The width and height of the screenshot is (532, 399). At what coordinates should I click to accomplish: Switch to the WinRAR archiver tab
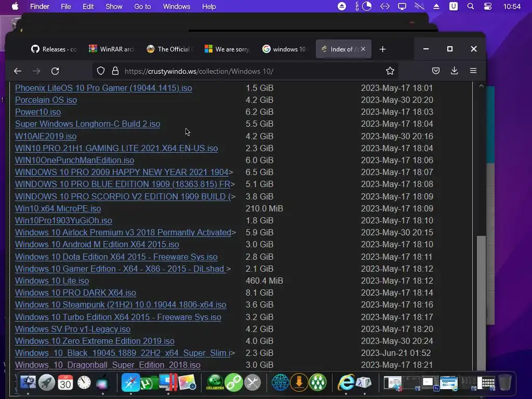tap(111, 49)
